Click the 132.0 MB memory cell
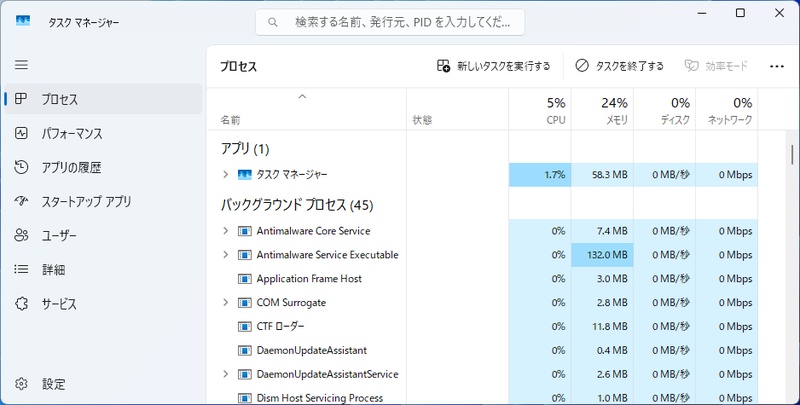Screen dimensions: 800x405 tap(602, 255)
